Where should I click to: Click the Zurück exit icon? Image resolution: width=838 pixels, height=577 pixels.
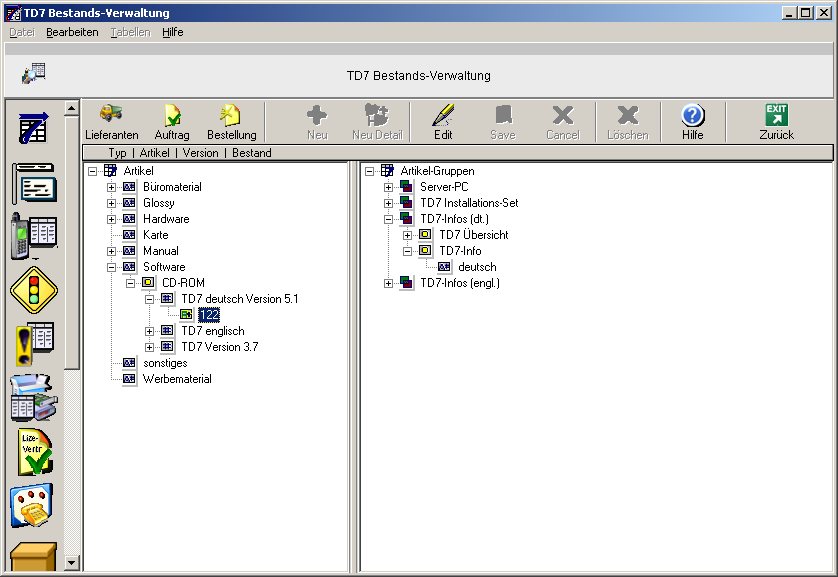[x=776, y=116]
